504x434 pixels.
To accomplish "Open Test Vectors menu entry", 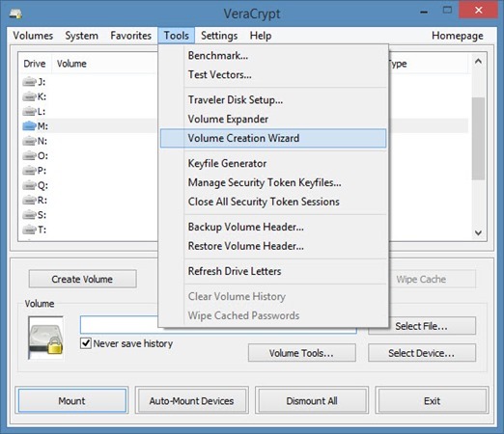I will pyautogui.click(x=273, y=74).
